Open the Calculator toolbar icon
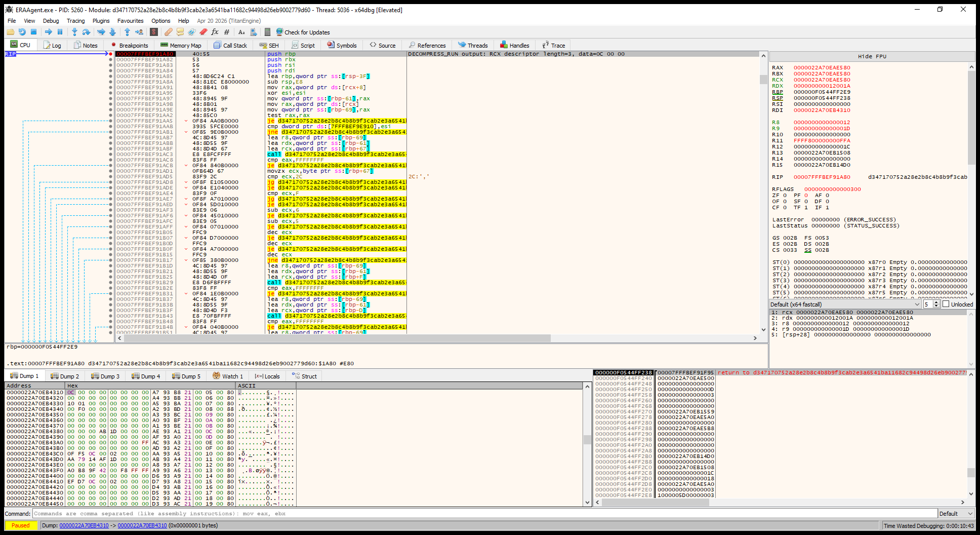 (267, 32)
